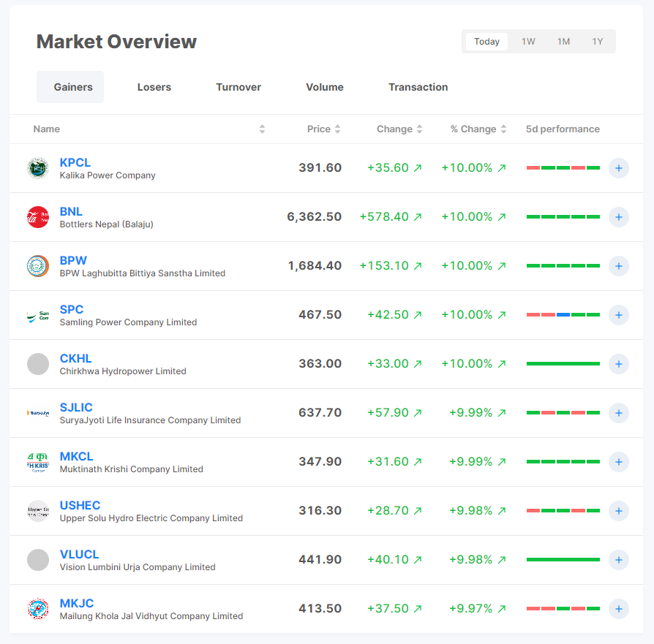
Task: Switch to the Gainers tab
Action: 70,87
